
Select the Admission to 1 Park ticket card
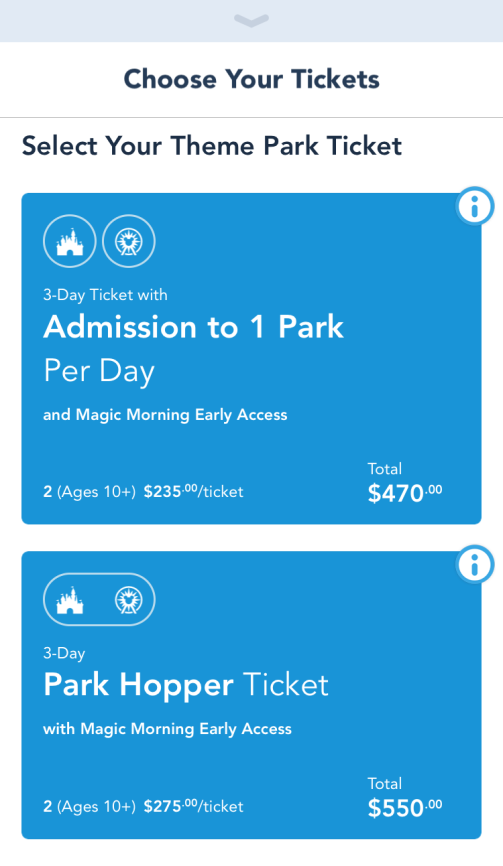[251, 358]
